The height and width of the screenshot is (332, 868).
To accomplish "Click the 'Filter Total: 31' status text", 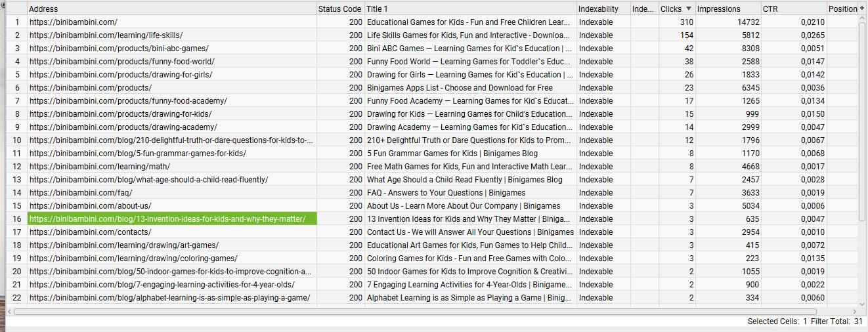I will tap(837, 322).
